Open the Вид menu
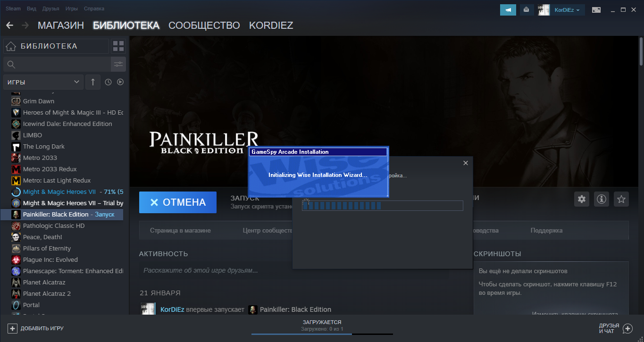 (32, 9)
